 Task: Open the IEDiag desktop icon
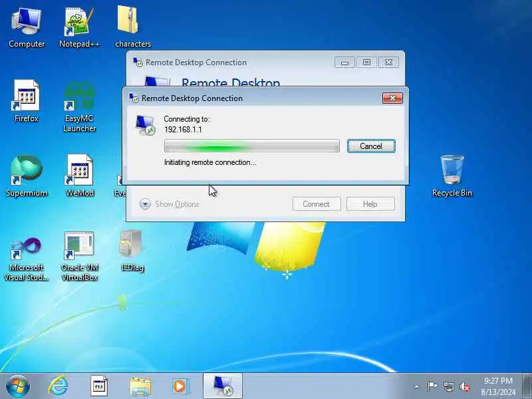132,251
